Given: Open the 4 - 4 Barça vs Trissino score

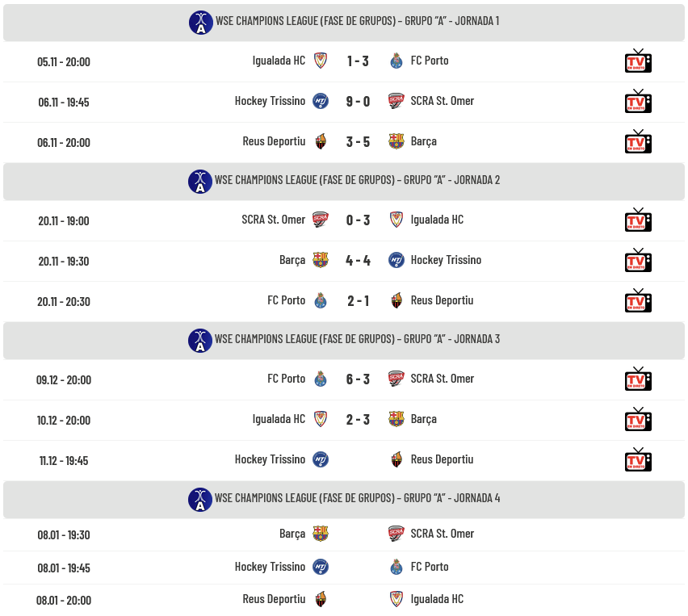Looking at the screenshot, I should [358, 261].
